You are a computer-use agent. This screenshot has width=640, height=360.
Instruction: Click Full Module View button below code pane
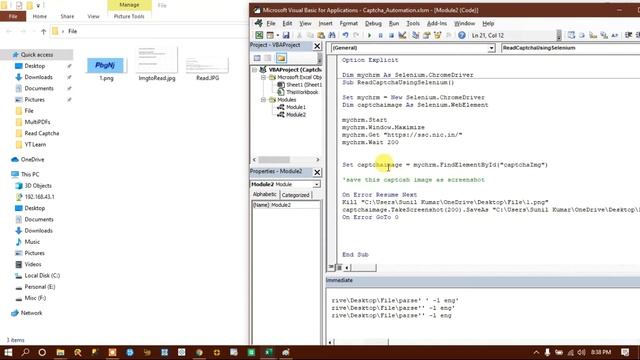click(x=339, y=267)
